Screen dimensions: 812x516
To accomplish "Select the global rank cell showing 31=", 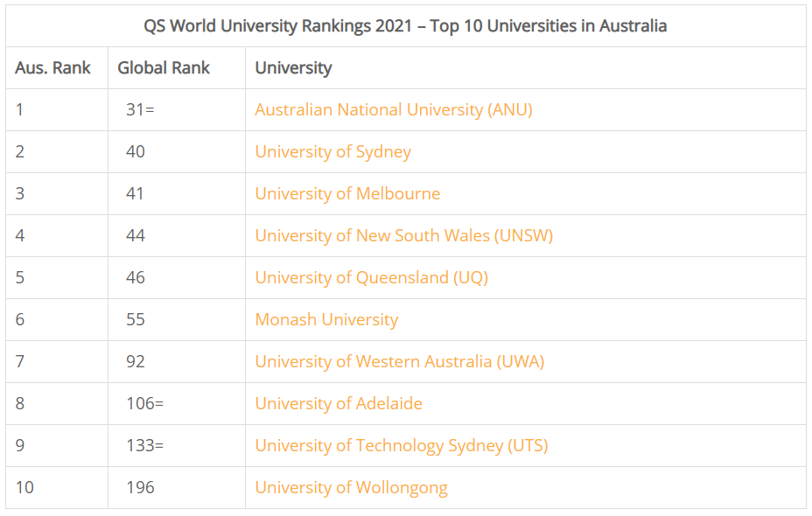I will click(x=140, y=110).
